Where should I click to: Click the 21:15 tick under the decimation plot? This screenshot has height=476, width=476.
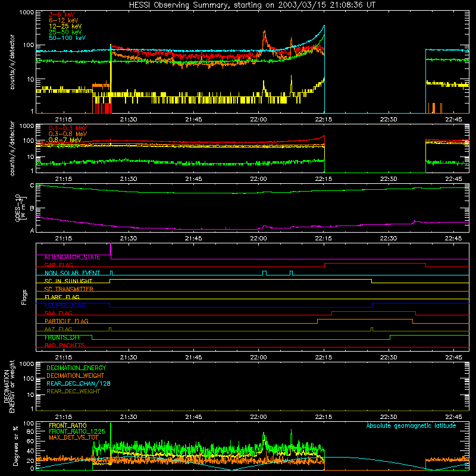click(64, 417)
